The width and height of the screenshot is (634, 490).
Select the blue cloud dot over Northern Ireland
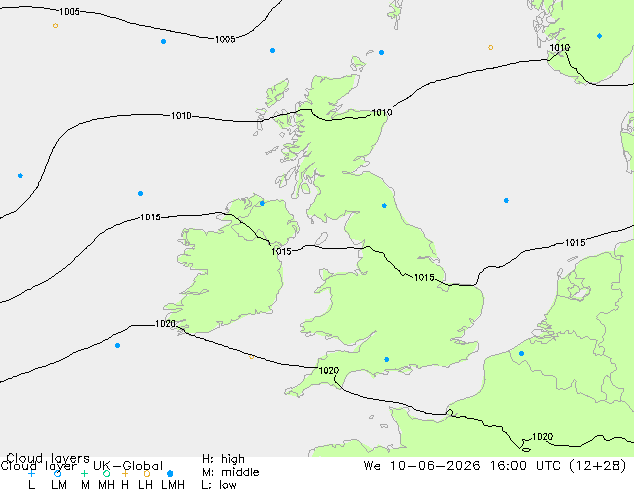tap(262, 203)
